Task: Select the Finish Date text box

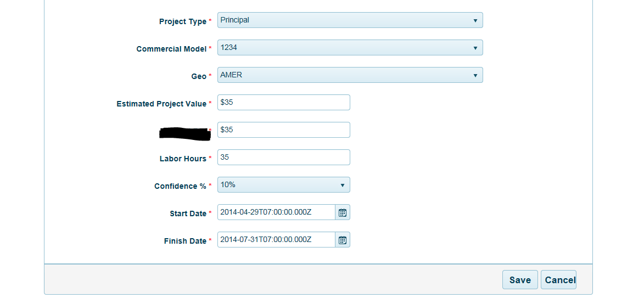Action: [276, 240]
